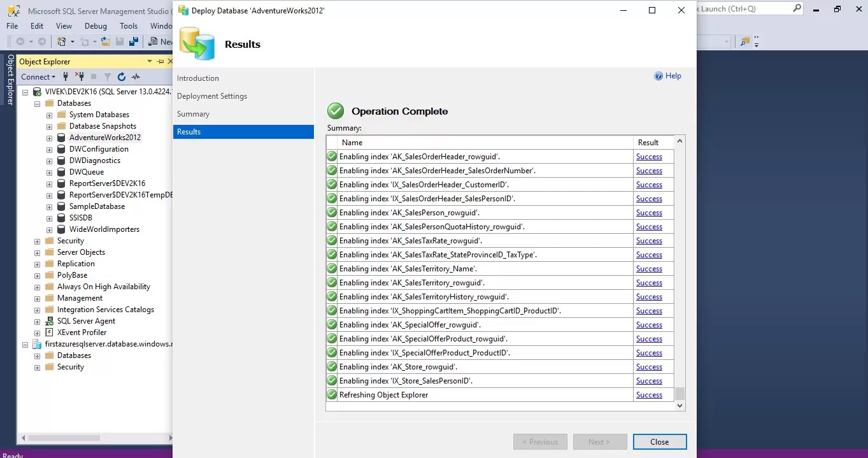This screenshot has width=868, height=458.
Task: Open the Object Explorer window position dropdown arrow
Action: 150,61
